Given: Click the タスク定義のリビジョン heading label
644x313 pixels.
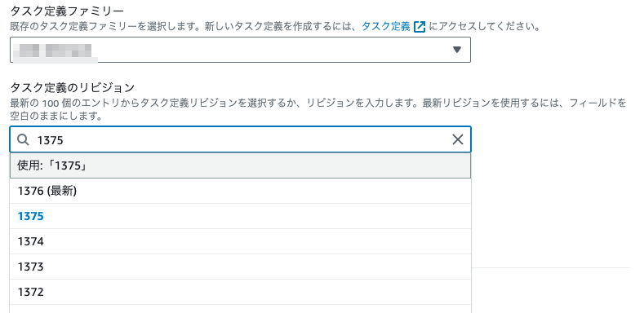Looking at the screenshot, I should (x=73, y=87).
